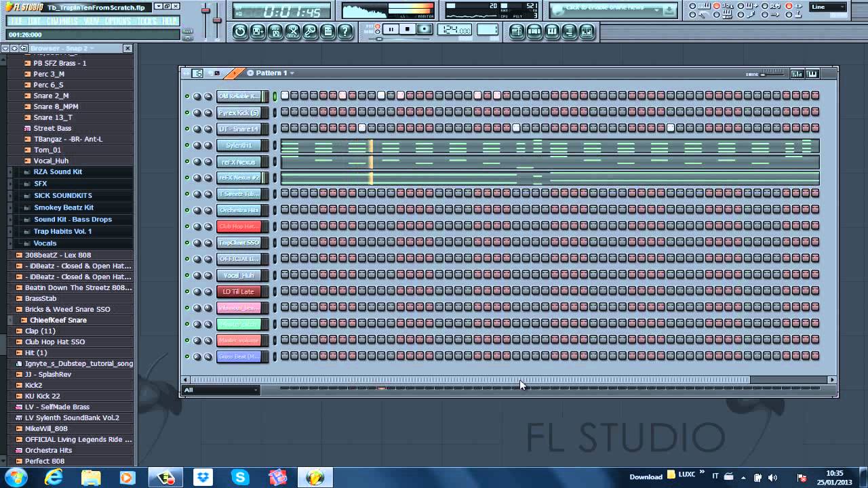The image size is (868, 488).
Task: Open the playlist view icon
Action: pyautogui.click(x=517, y=31)
